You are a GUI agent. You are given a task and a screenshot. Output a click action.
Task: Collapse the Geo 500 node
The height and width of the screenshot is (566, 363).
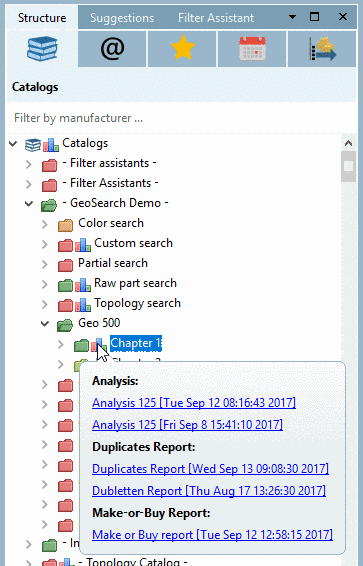[45, 323]
